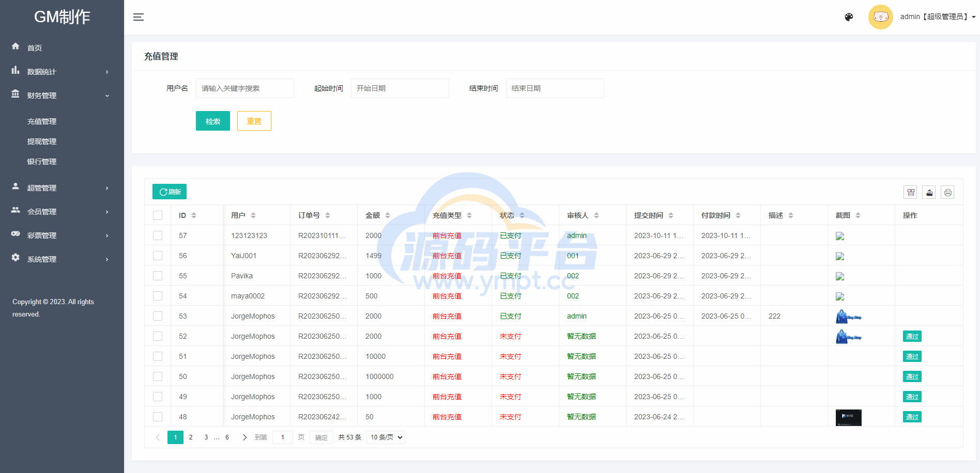Screen dimensions: 980x473
Task: Sort by 订单号 column arrows
Action: 328,215
